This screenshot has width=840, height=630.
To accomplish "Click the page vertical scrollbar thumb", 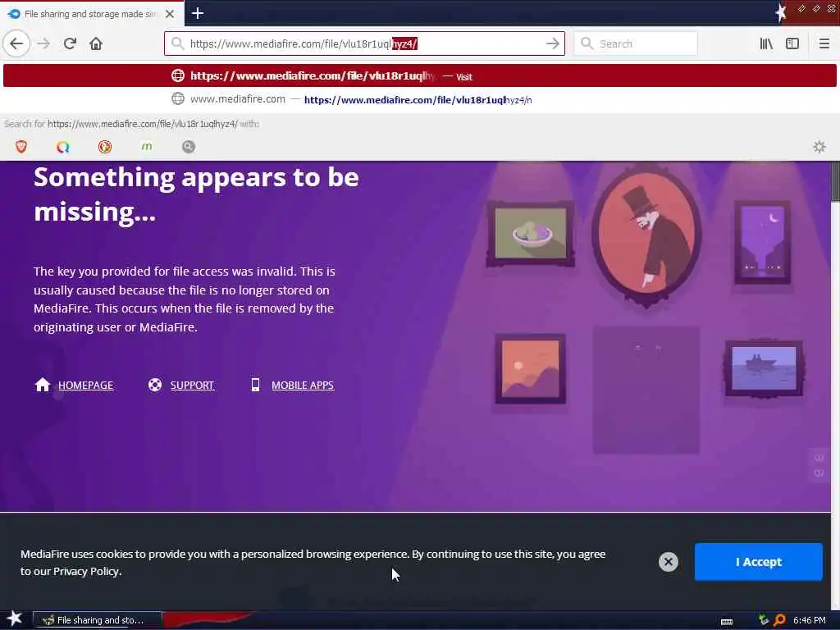I will [x=835, y=182].
